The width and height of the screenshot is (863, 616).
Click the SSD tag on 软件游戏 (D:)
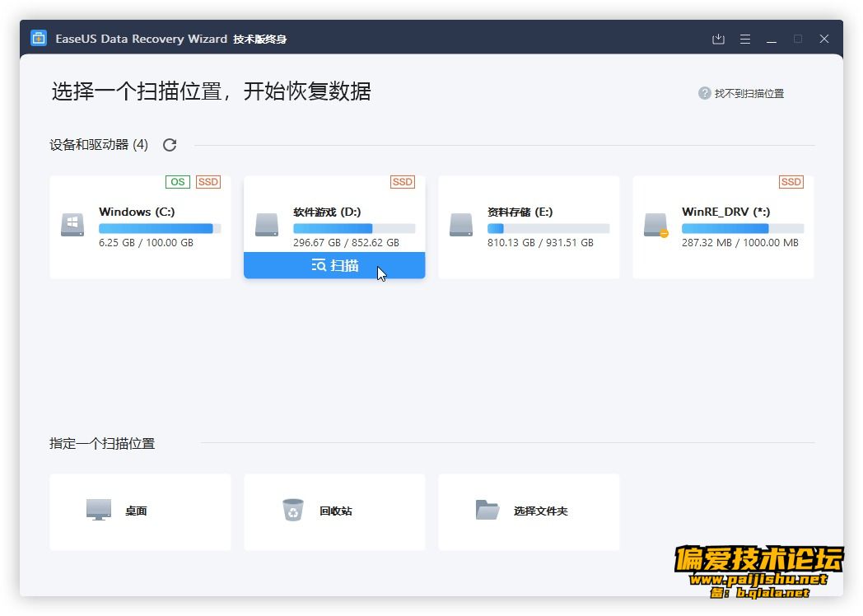click(x=403, y=182)
